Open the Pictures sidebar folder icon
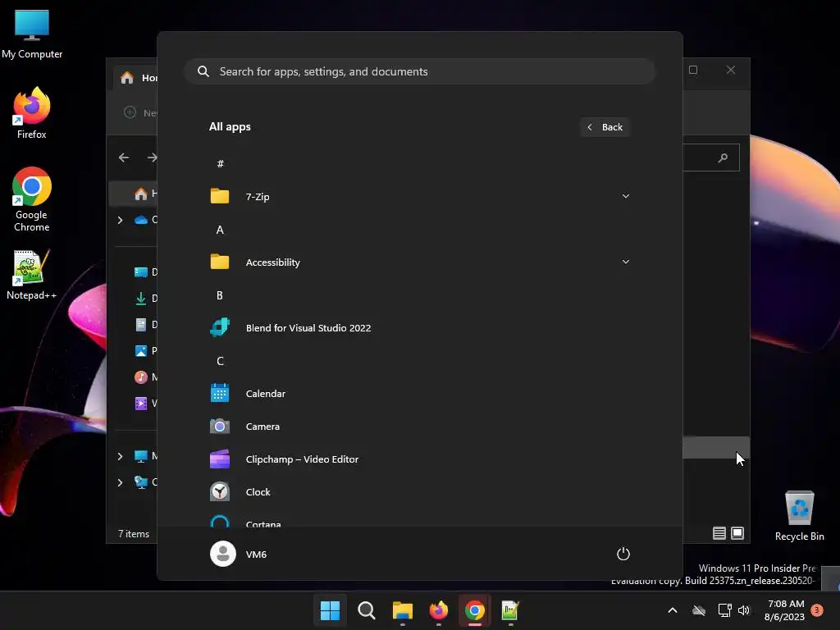Viewport: 840px width, 630px height. point(141,351)
